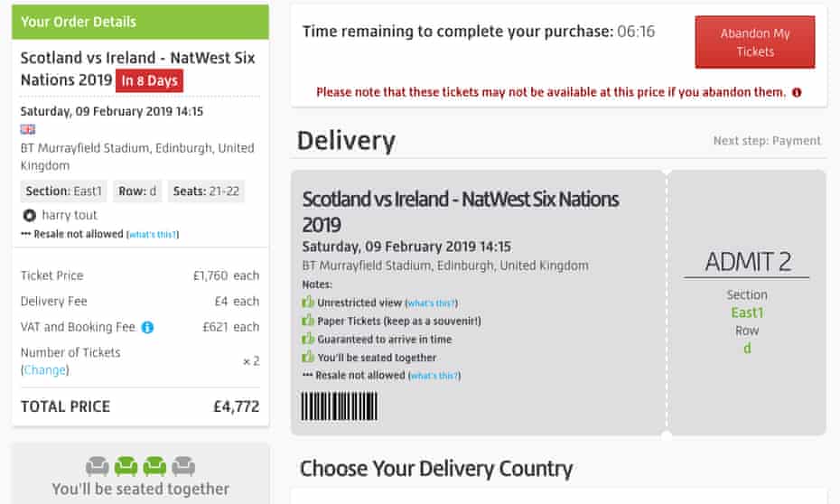
Task: Click the In 8 Days red badge
Action: [x=149, y=80]
